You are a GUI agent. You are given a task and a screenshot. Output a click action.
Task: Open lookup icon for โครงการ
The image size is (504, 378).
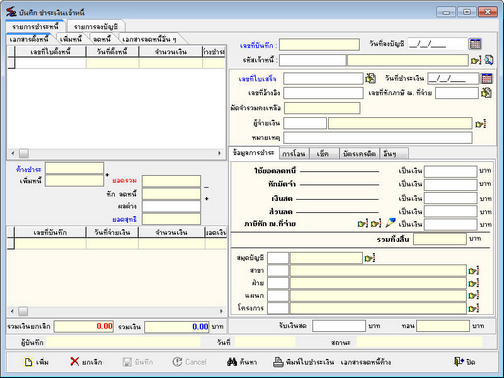[474, 308]
